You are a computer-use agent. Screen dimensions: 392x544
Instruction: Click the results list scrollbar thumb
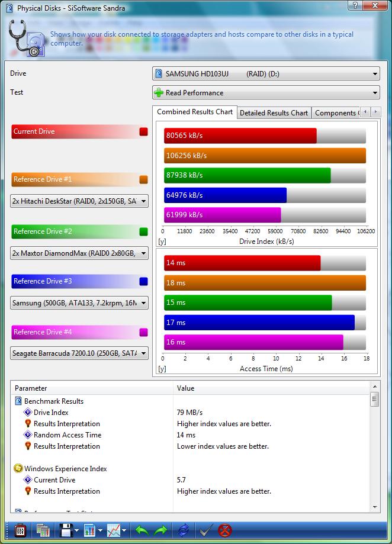click(x=375, y=399)
